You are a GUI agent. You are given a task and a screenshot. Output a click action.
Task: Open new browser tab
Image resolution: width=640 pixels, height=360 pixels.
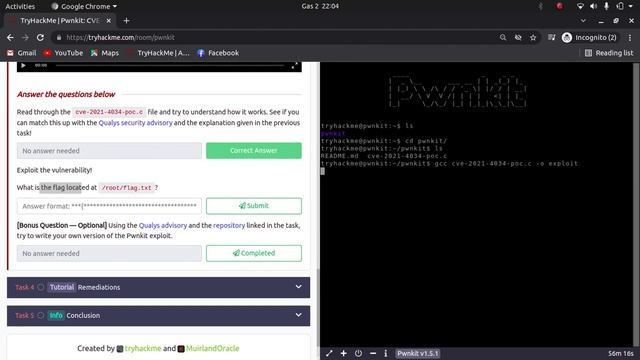click(x=127, y=20)
